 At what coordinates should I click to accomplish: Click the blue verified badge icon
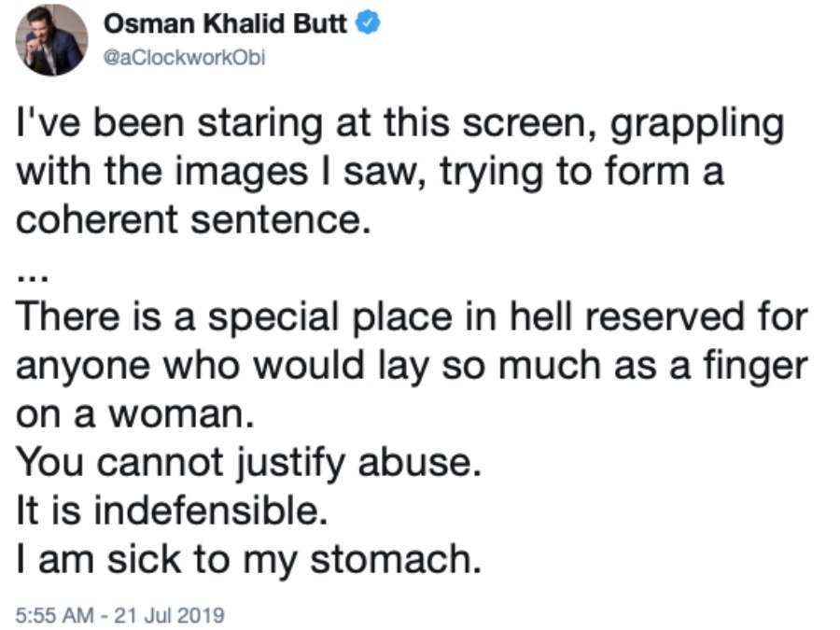point(368,23)
